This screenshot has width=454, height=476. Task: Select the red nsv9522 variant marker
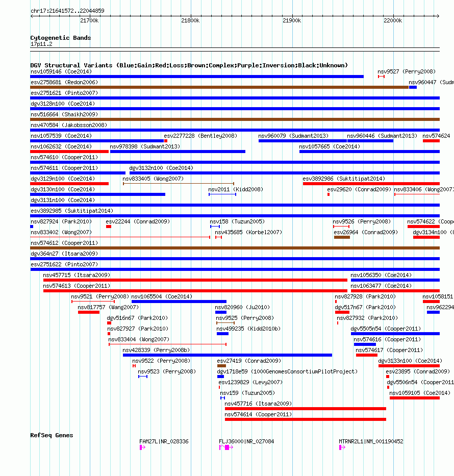(134, 366)
